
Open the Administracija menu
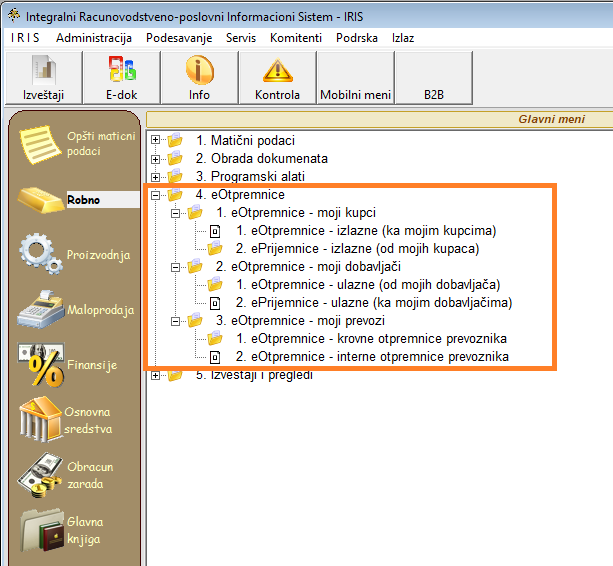94,38
